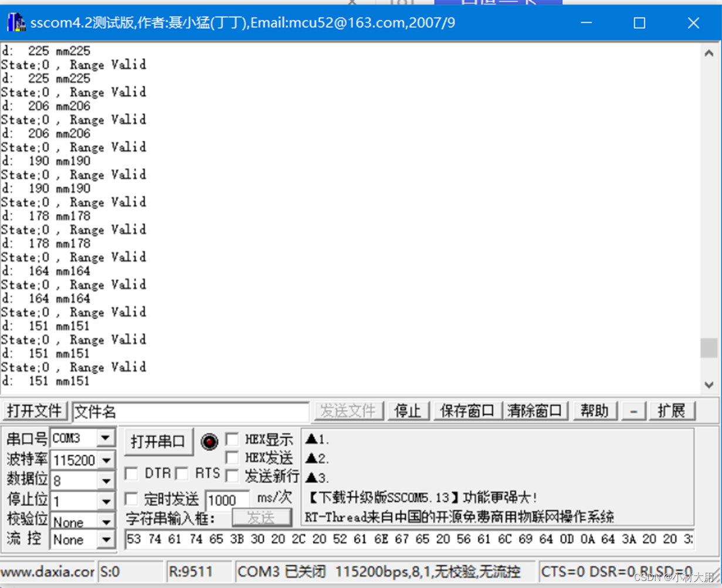Viewport: 722px width, 588px height.
Task: Click the ▲1. list entry
Action: pyautogui.click(x=317, y=440)
